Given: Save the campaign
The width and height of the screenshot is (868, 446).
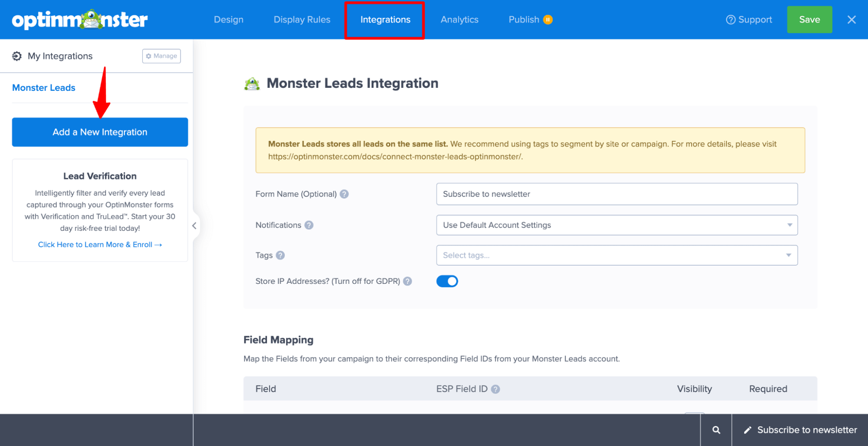Looking at the screenshot, I should click(809, 20).
